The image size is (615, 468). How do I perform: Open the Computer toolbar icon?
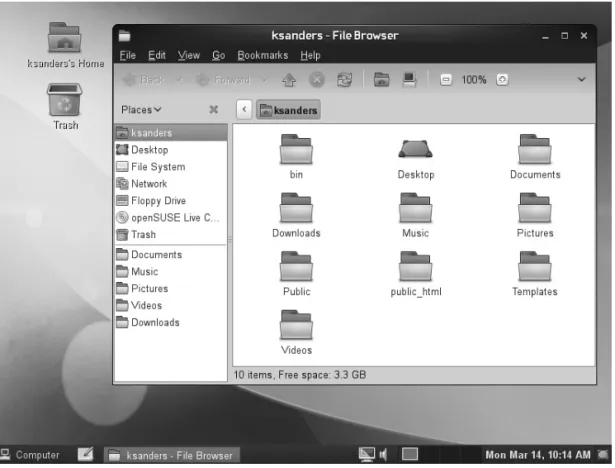(x=409, y=80)
